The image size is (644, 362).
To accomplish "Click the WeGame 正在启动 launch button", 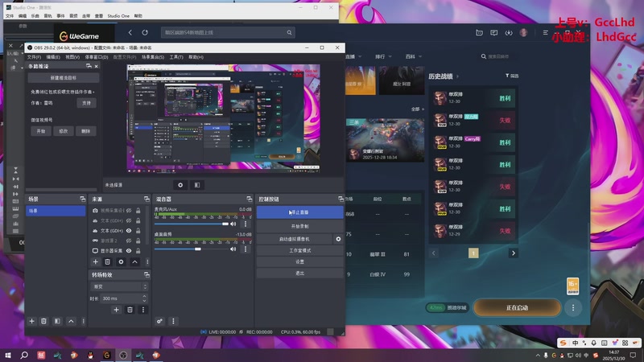I will pyautogui.click(x=517, y=307).
